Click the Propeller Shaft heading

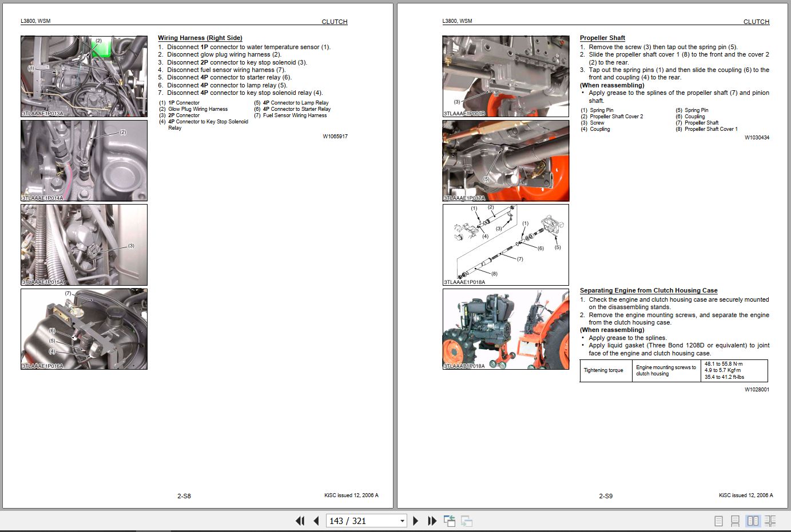(x=602, y=38)
